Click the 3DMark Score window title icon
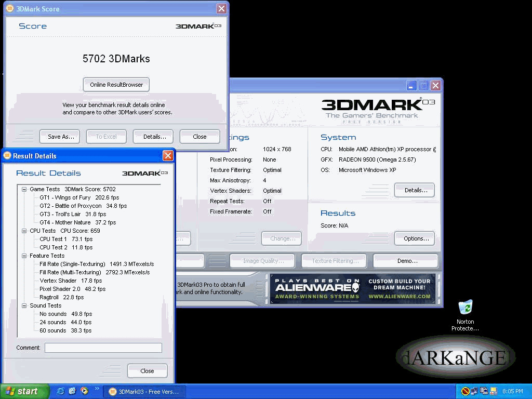The width and height of the screenshot is (532, 399). tap(10, 8)
